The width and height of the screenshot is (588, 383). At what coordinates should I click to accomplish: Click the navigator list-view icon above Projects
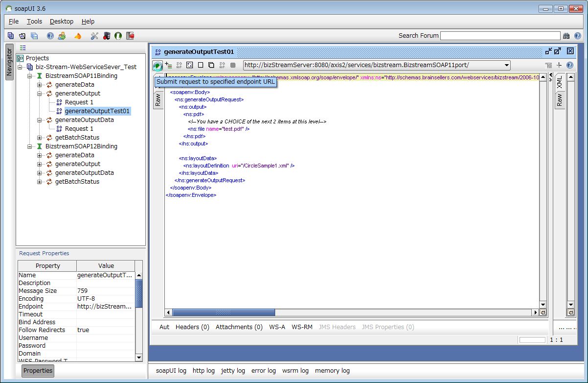pyautogui.click(x=23, y=48)
